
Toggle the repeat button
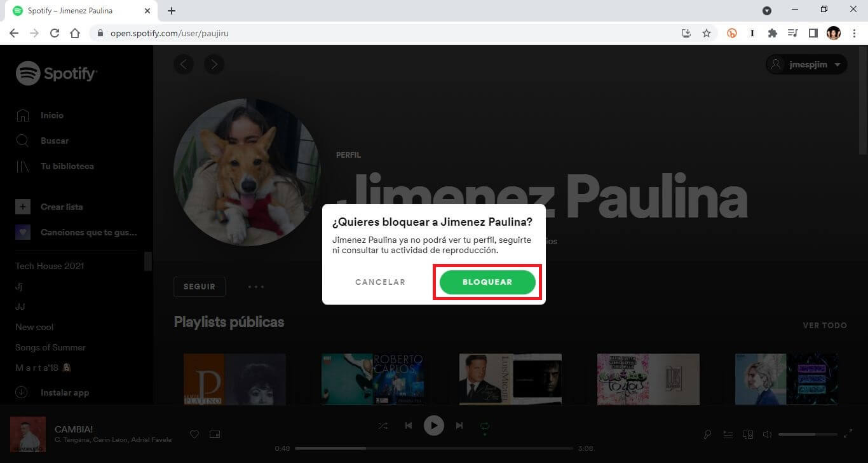(x=485, y=425)
